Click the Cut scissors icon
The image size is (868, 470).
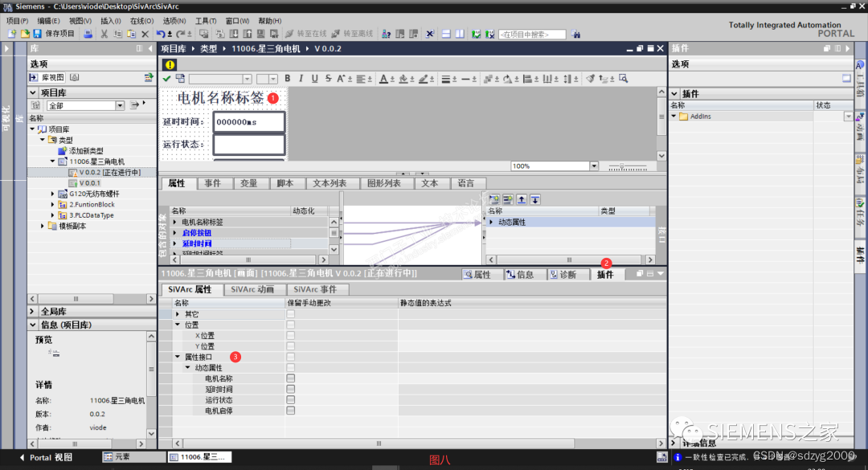point(104,34)
